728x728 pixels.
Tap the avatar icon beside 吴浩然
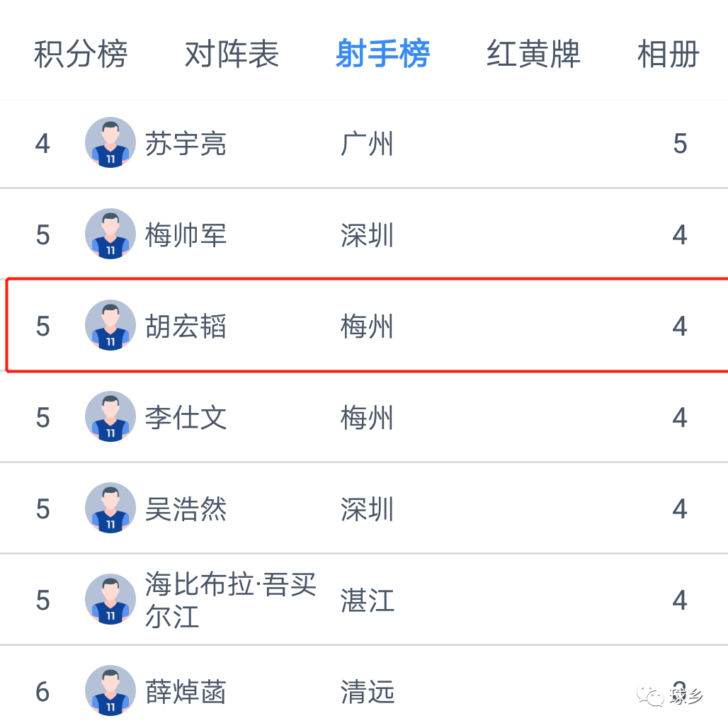pyautogui.click(x=110, y=508)
